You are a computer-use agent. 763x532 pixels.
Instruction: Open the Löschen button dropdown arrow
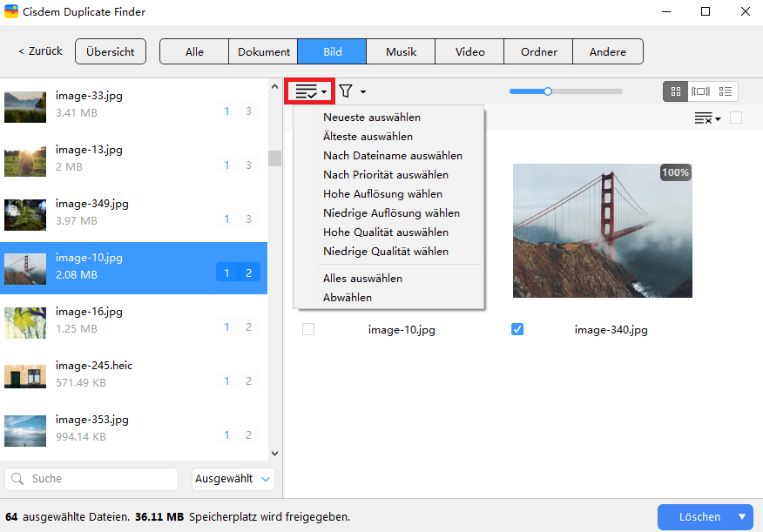point(742,516)
